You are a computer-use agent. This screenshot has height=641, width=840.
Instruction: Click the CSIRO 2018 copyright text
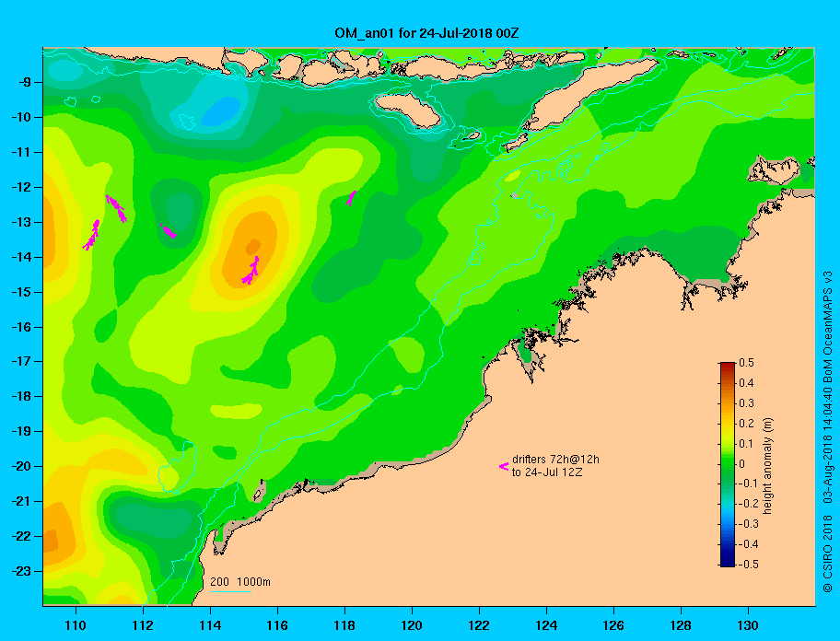tap(826, 554)
